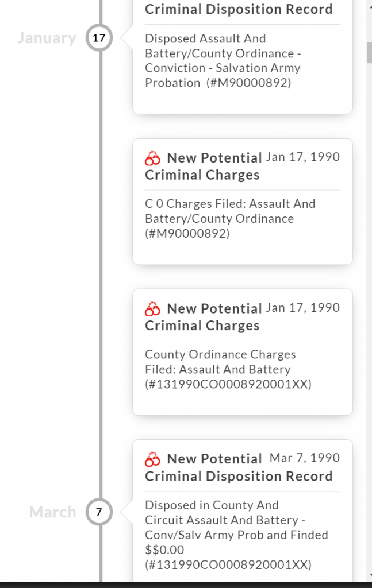Open the topmost Criminal Disposition Record heading
The image size is (372, 588).
click(239, 10)
